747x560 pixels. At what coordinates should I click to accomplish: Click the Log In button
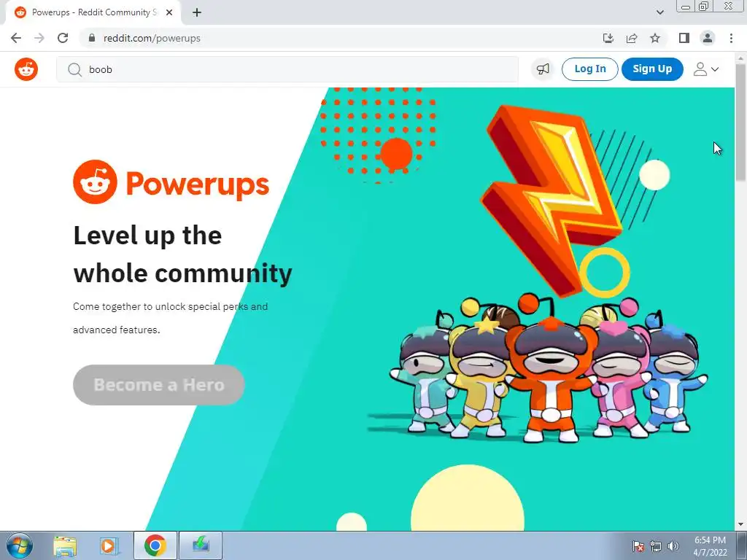coord(589,69)
